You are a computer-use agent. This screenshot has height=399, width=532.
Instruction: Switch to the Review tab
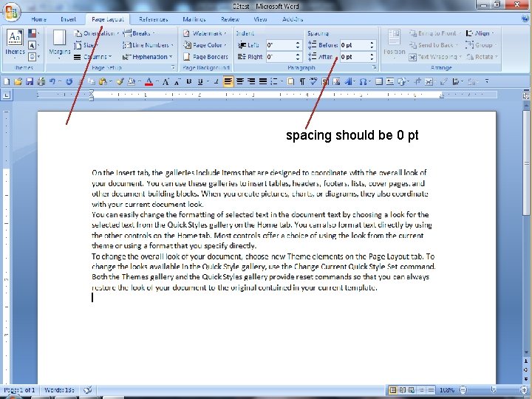tap(230, 19)
